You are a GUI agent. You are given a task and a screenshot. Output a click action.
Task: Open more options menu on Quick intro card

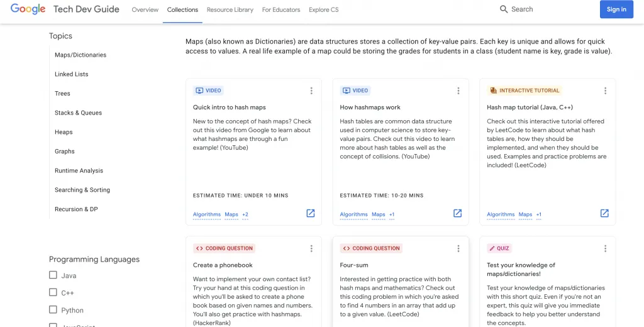pos(311,91)
